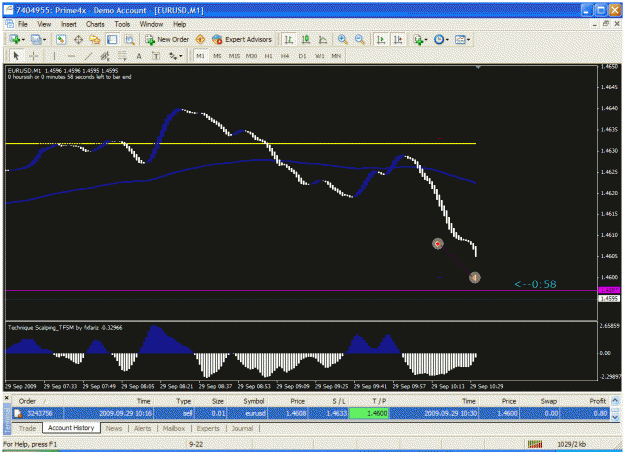Select the M5 timeframe button
The height and width of the screenshot is (452, 625).
(217, 56)
